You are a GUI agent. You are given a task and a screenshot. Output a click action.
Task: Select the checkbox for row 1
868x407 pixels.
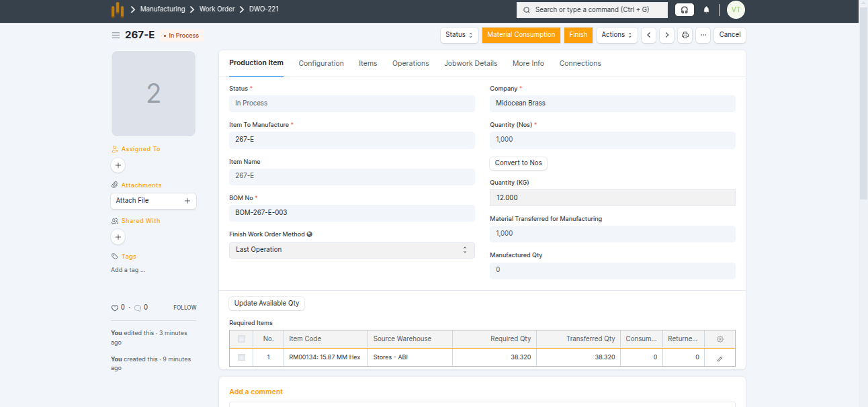pyautogui.click(x=241, y=357)
